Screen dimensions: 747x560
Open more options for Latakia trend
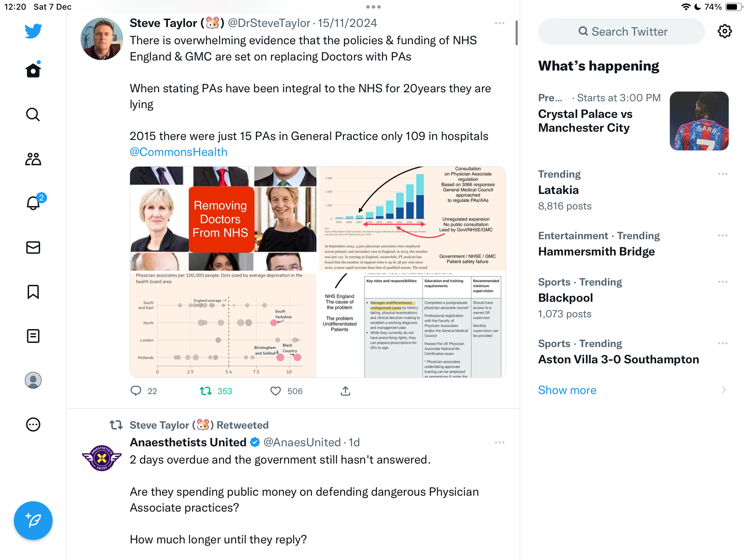point(722,174)
